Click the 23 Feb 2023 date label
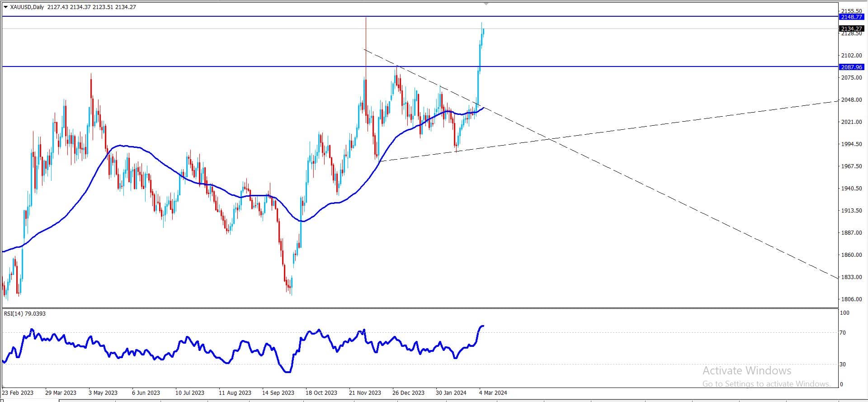Image resolution: width=868 pixels, height=402 pixels. 18,393
